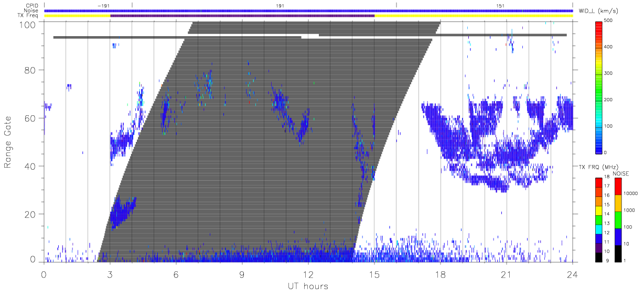The image size is (644, 297).
Task: Select the orange segment of NOISE legend
Action: pos(617,203)
